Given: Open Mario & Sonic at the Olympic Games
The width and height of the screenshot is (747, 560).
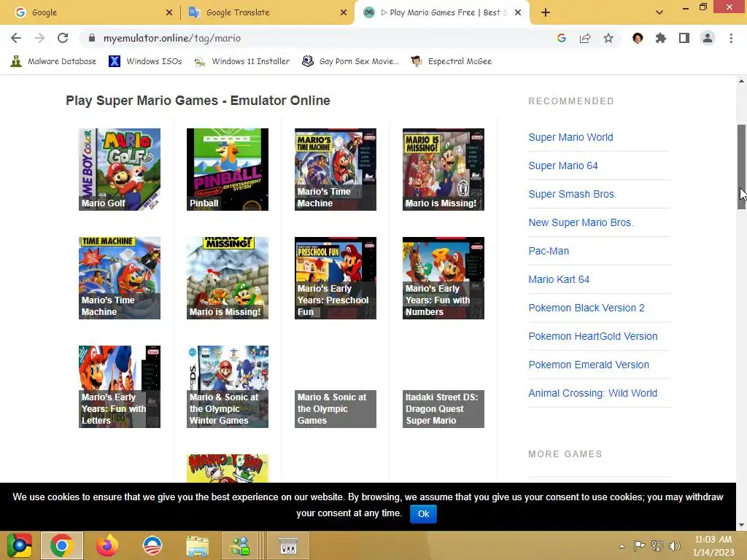Looking at the screenshot, I should pos(336,409).
